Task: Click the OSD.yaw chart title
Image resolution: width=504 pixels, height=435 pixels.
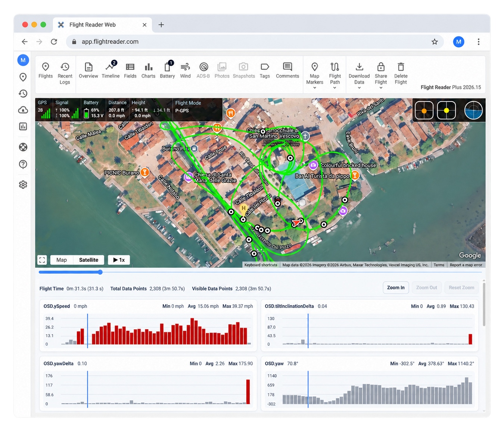Action: pyautogui.click(x=274, y=363)
